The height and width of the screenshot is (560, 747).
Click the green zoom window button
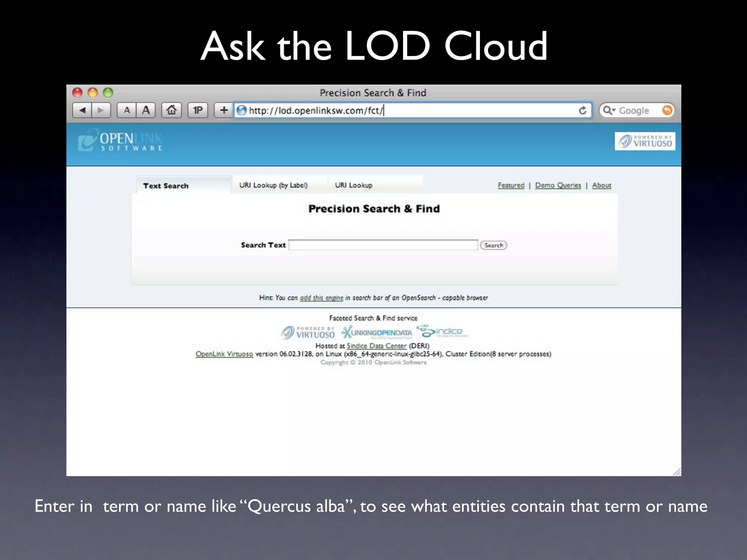tap(108, 93)
